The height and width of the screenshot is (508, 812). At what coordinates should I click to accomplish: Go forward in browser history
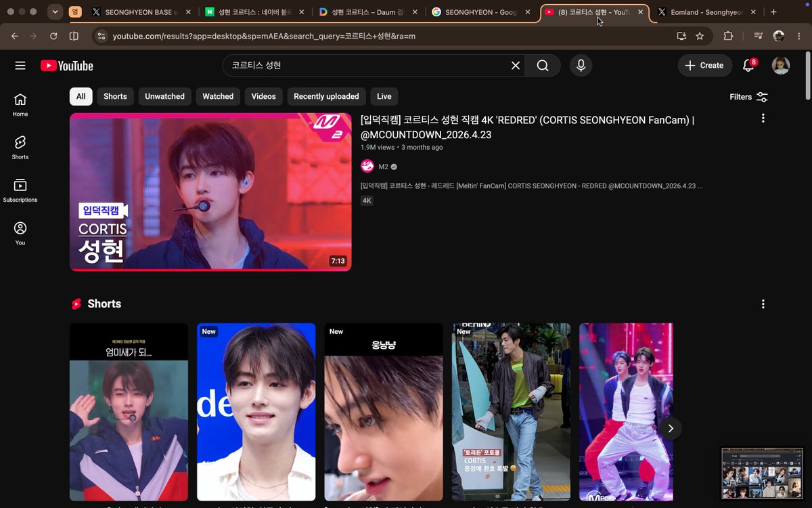coord(34,36)
